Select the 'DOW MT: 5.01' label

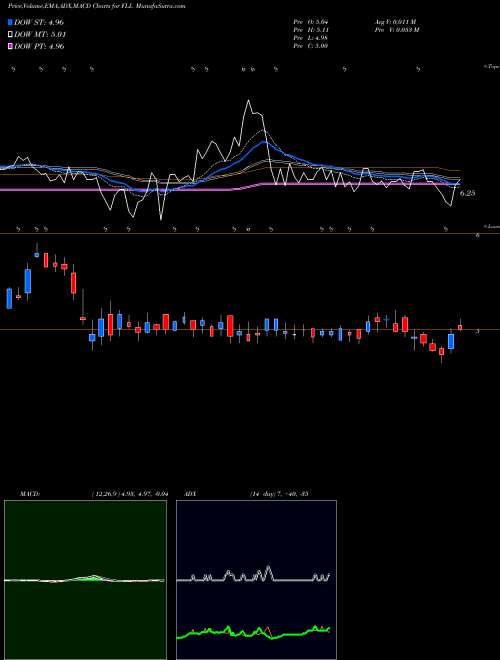coord(40,34)
